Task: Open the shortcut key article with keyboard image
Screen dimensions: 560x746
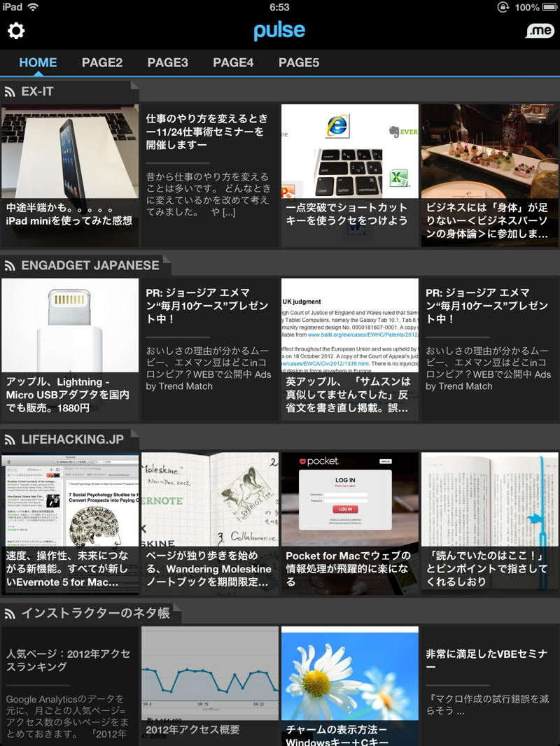Action: pos(350,176)
